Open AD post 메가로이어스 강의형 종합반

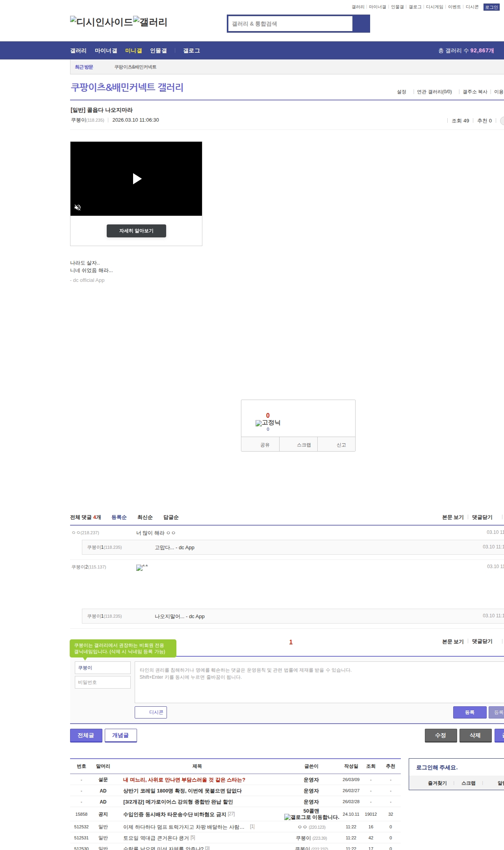tap(178, 802)
